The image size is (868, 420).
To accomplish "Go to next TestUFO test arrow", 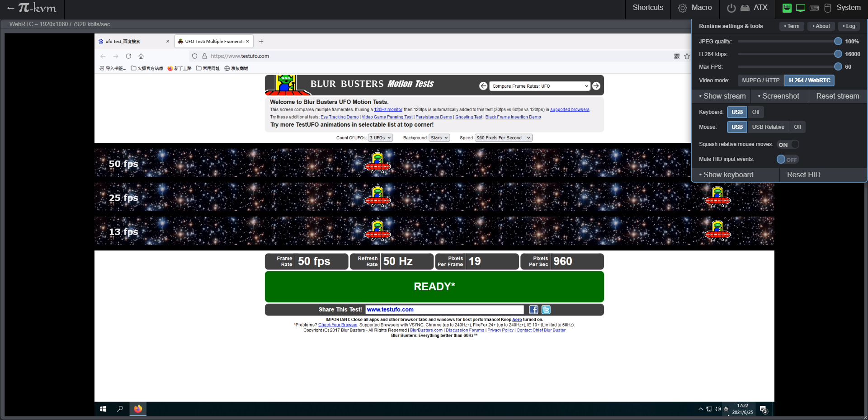I will coord(596,86).
